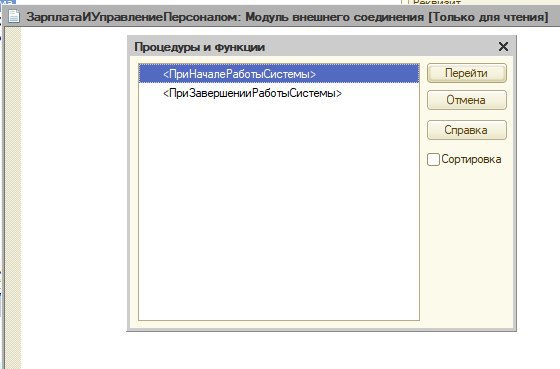Open help with the Справка button
Screen dimensions: 560x369
(466, 130)
